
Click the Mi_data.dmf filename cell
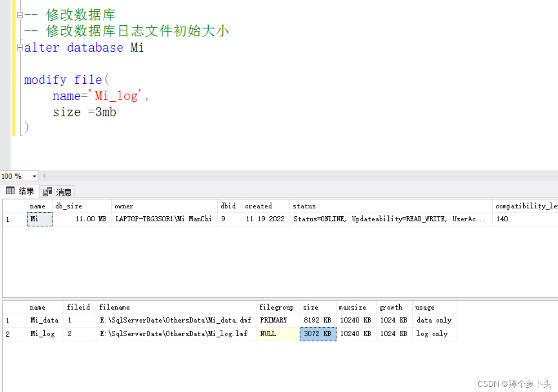(176, 321)
